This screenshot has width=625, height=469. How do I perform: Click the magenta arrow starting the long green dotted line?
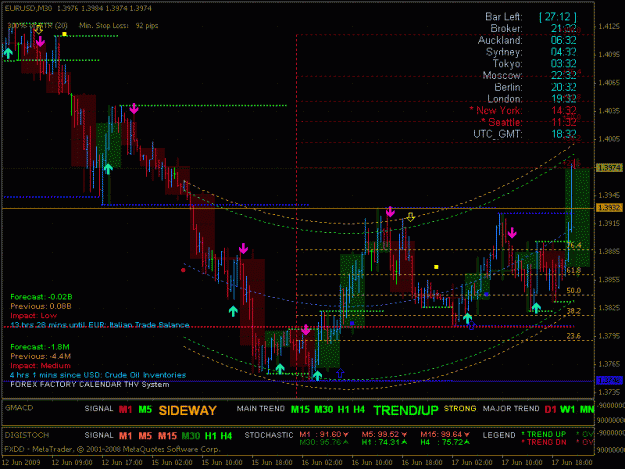pos(134,108)
